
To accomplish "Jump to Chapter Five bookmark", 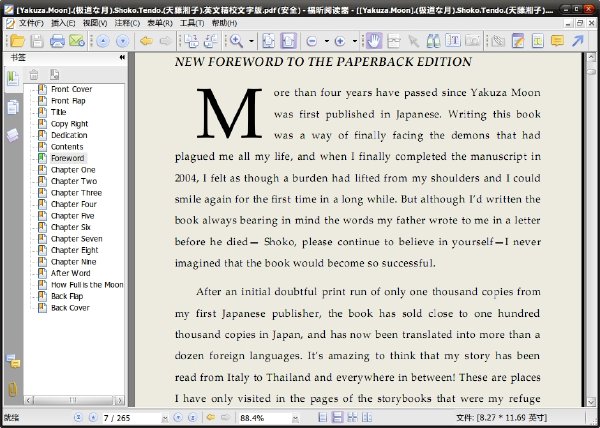I will pyautogui.click(x=72, y=216).
